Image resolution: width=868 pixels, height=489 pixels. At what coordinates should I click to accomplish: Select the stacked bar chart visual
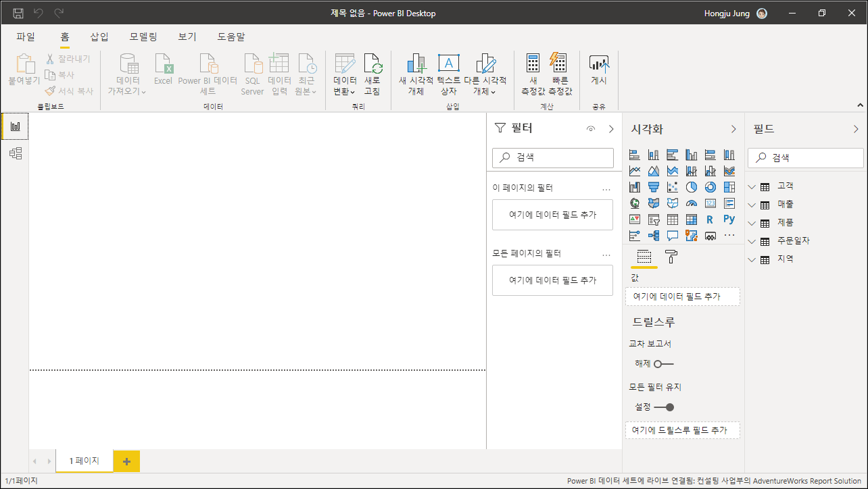click(634, 155)
